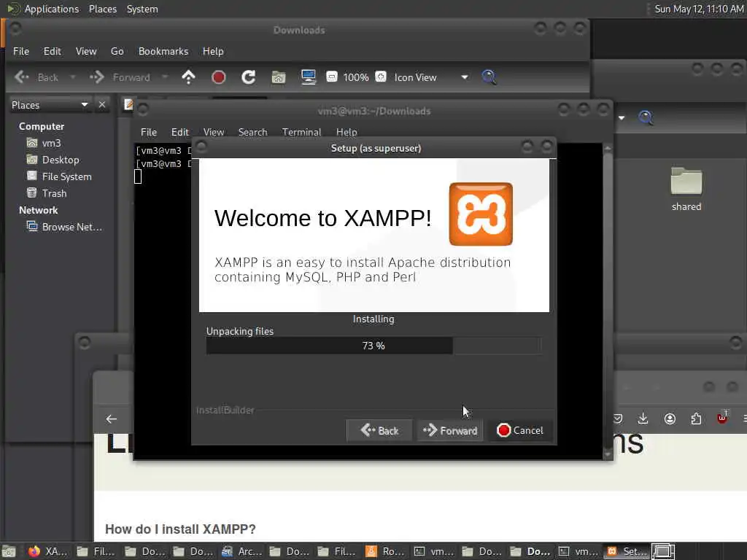
Task: Click the red Stop icon in Downloads toolbar
Action: click(x=218, y=77)
